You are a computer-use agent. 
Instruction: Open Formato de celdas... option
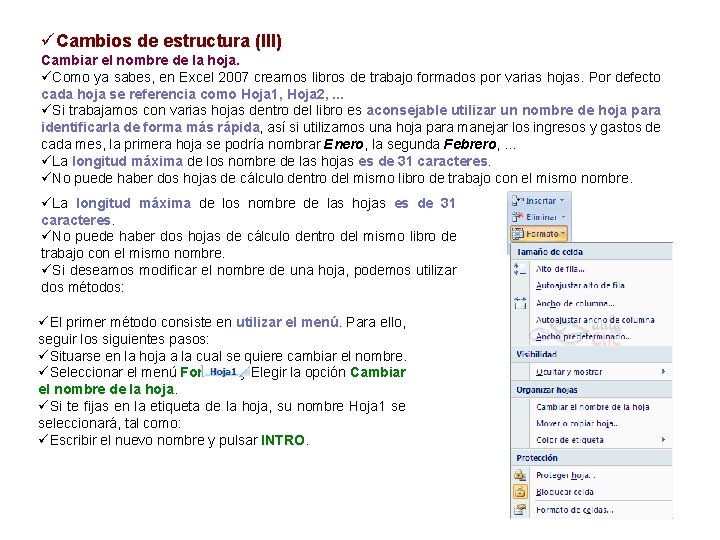(574, 510)
